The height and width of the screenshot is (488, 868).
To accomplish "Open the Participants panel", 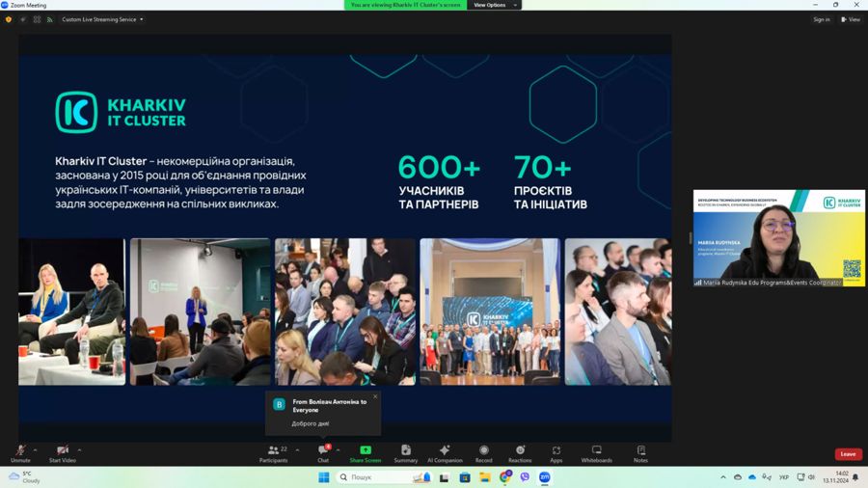I will (274, 453).
